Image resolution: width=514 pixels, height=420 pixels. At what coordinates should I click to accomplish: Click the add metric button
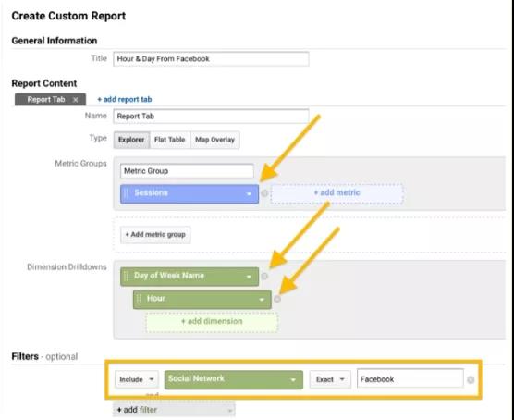pos(337,193)
